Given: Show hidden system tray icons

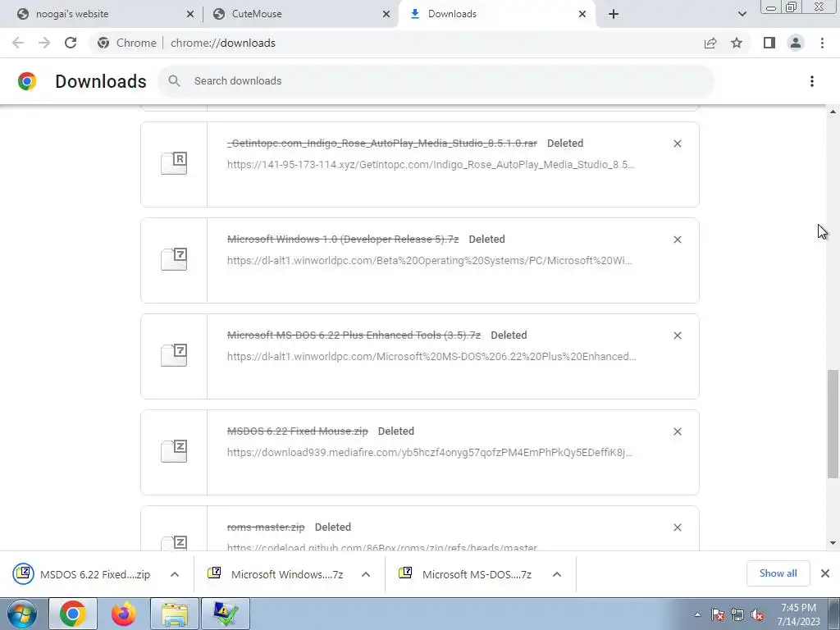Looking at the screenshot, I should pyautogui.click(x=697, y=614).
